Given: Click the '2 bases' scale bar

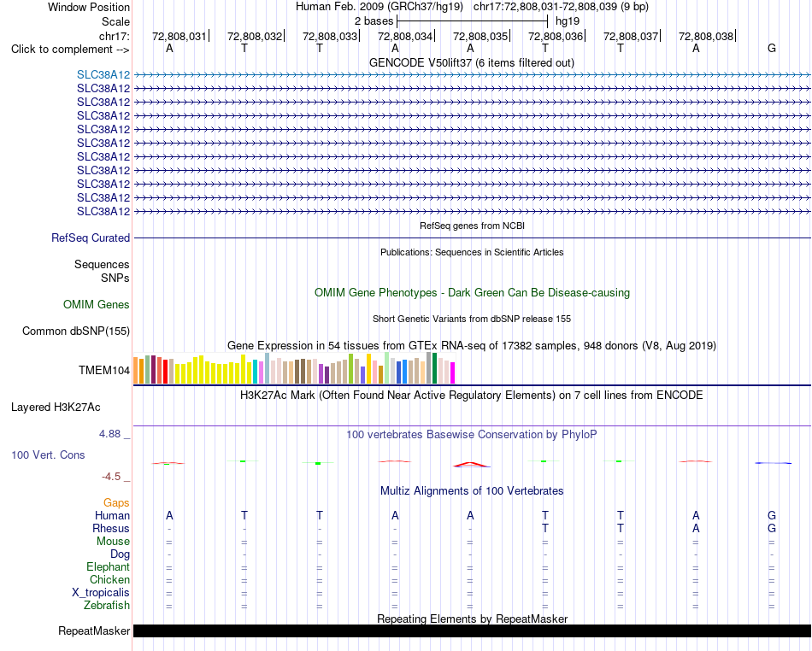Looking at the screenshot, I should (472, 21).
